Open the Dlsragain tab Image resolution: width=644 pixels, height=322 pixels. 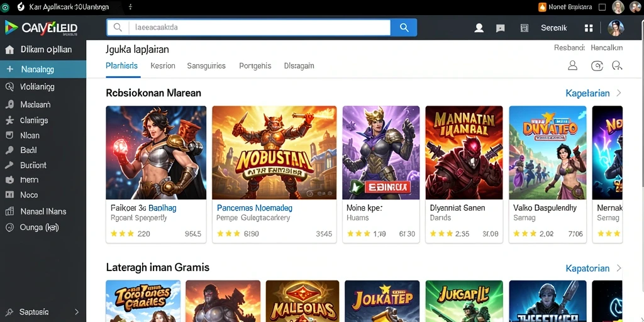click(299, 65)
